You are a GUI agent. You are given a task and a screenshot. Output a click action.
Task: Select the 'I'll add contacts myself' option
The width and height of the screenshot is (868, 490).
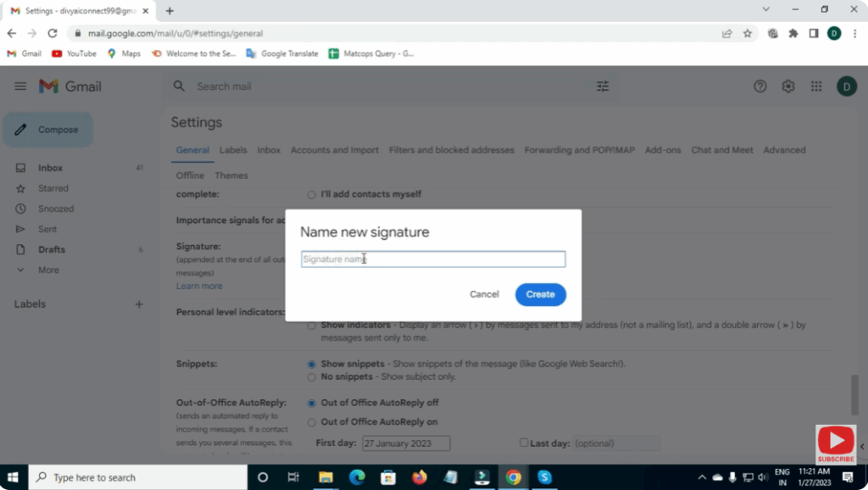312,195
